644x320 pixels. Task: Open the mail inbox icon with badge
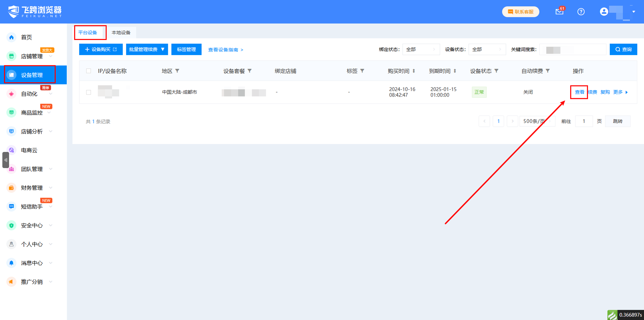559,12
